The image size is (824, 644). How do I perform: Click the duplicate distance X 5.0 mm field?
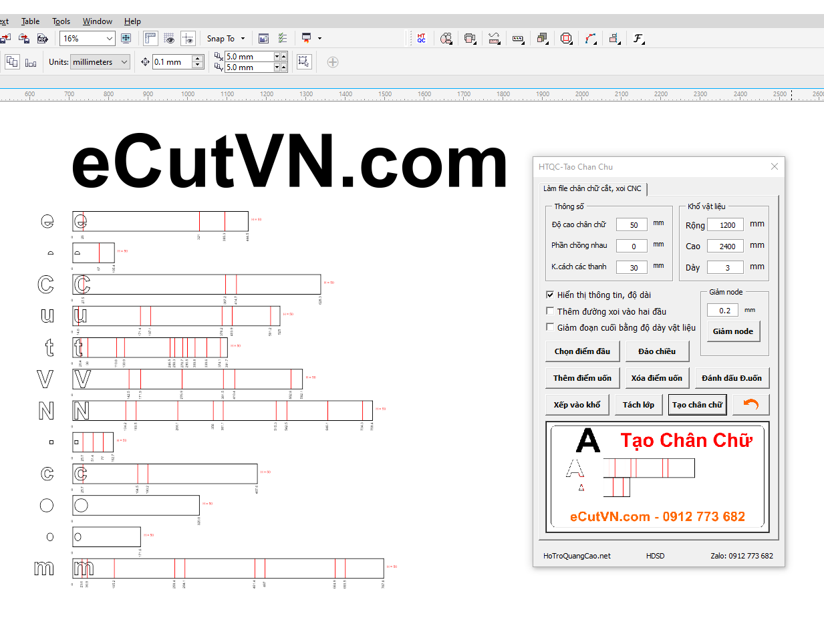[249, 57]
